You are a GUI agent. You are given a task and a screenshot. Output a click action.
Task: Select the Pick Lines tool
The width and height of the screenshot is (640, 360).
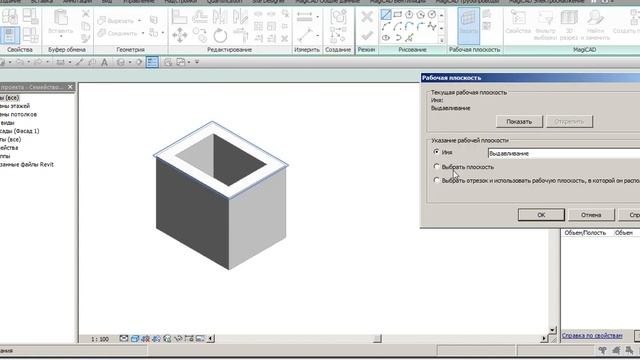409,38
